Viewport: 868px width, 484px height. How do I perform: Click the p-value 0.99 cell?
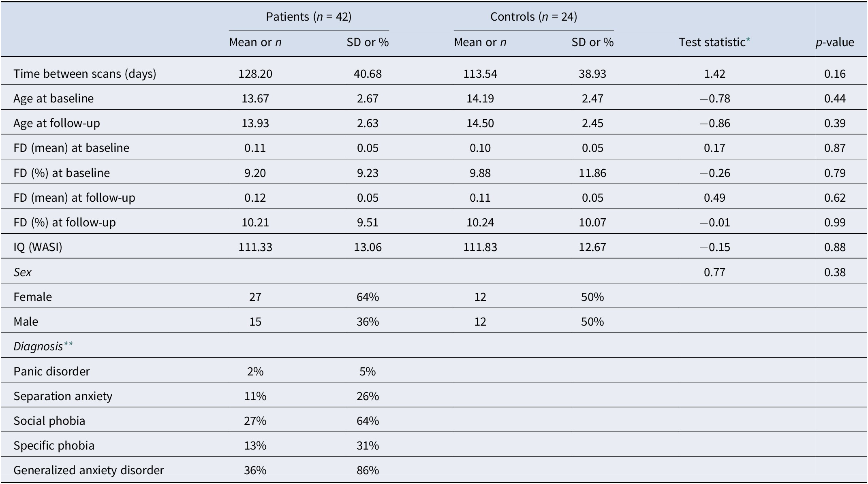[x=835, y=222]
